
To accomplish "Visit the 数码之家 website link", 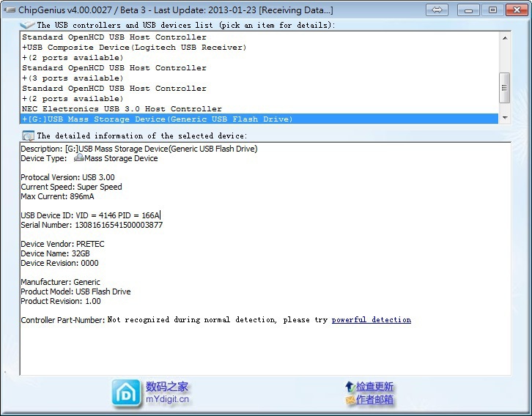I will coord(167,387).
